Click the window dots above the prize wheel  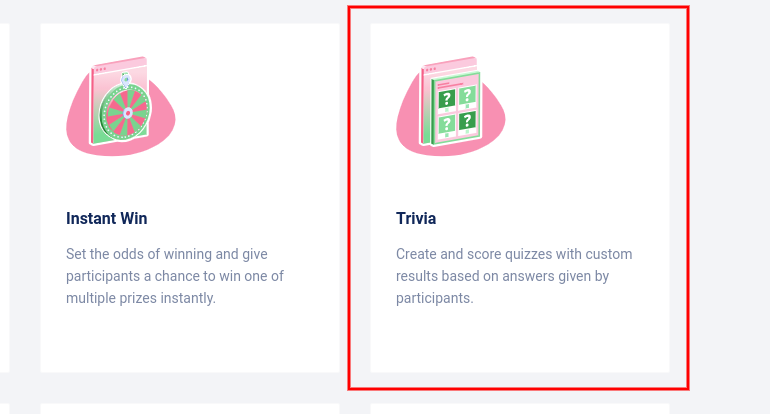(101, 69)
